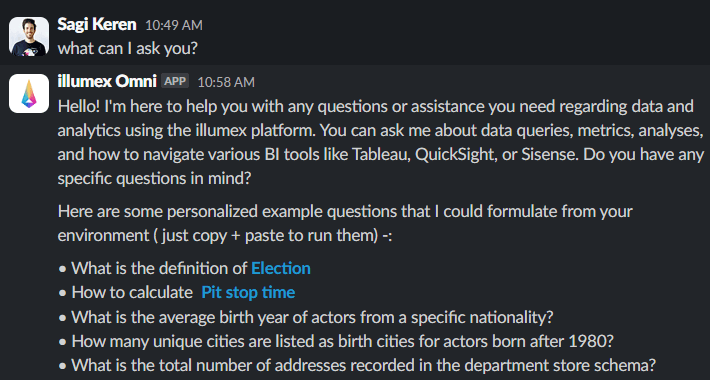Viewport: 710px width, 380px height.
Task: Click the department store schema addresses question
Action: click(x=364, y=365)
